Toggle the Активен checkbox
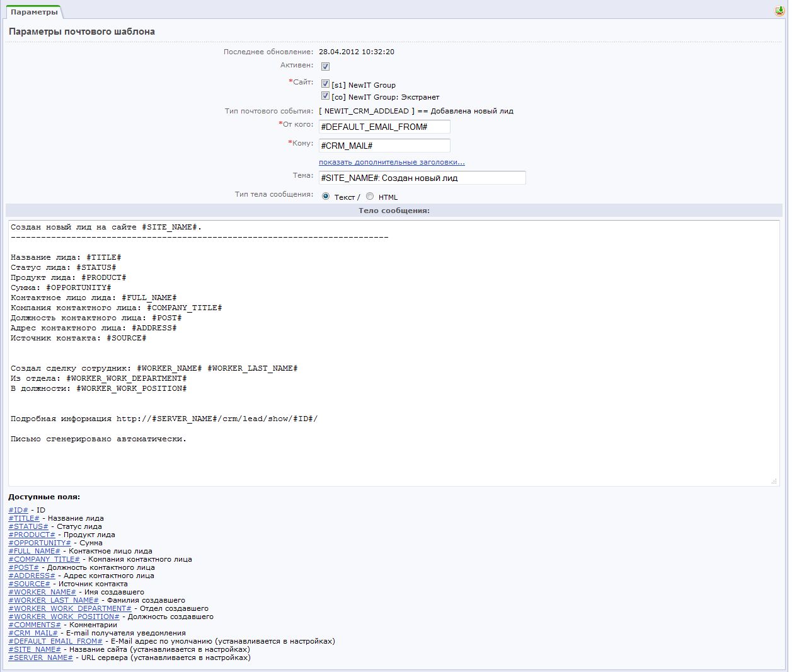 coord(325,66)
